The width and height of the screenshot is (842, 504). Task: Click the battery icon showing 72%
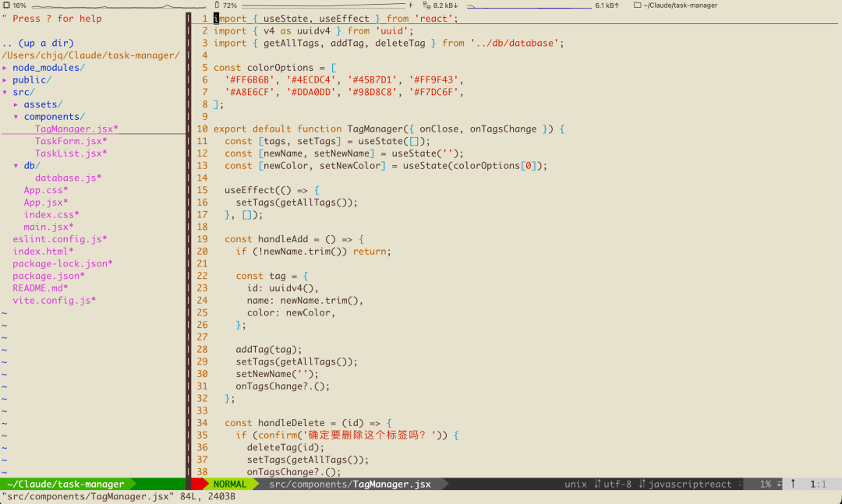click(216, 5)
